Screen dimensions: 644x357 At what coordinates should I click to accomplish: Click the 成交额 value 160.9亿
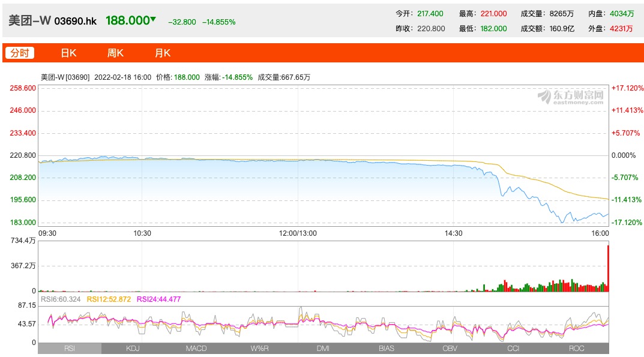pyautogui.click(x=562, y=29)
